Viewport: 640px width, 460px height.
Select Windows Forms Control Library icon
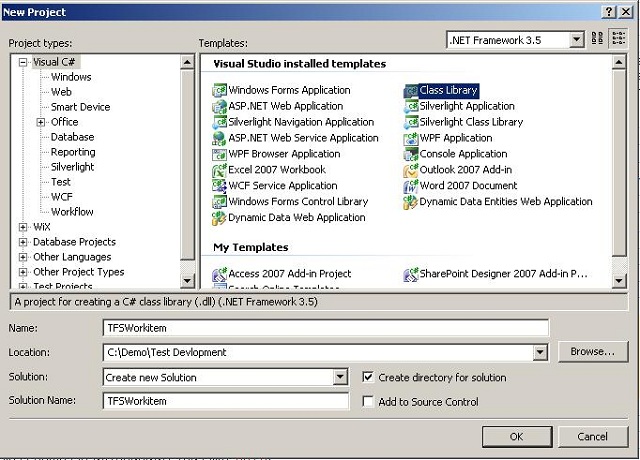pyautogui.click(x=219, y=202)
